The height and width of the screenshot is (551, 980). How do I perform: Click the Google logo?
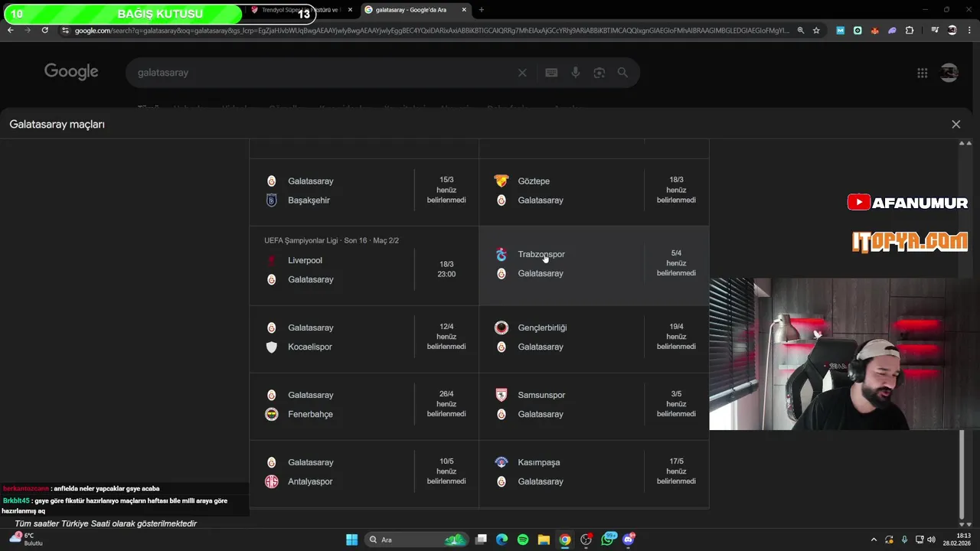pos(71,72)
